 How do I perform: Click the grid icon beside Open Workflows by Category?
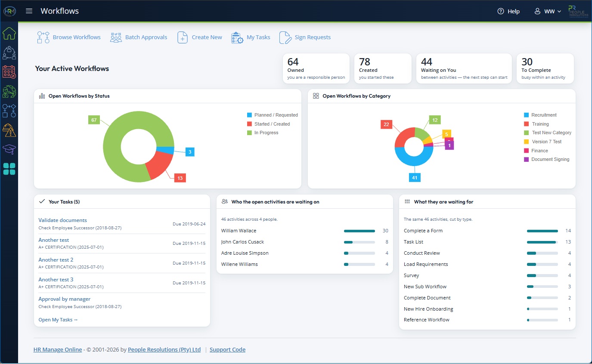tap(316, 96)
